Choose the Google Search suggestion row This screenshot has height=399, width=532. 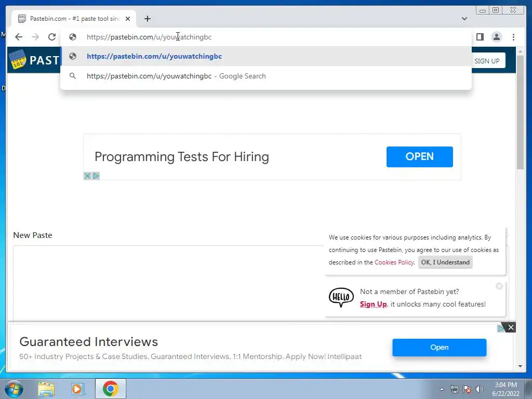coord(266,76)
